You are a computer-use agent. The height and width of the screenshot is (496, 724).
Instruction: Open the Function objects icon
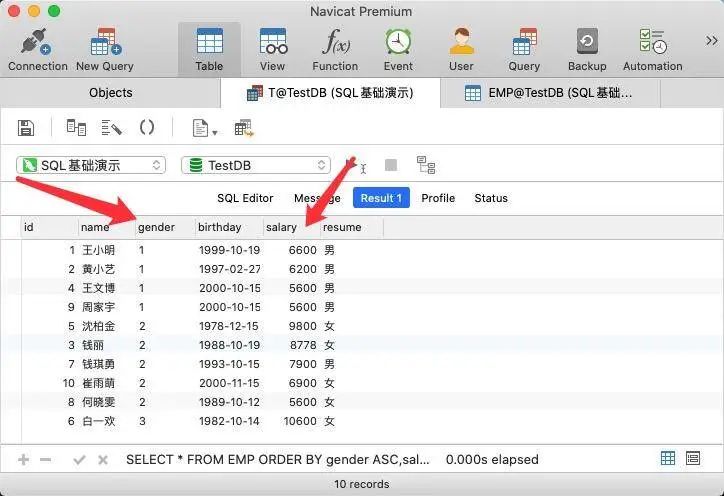334,45
